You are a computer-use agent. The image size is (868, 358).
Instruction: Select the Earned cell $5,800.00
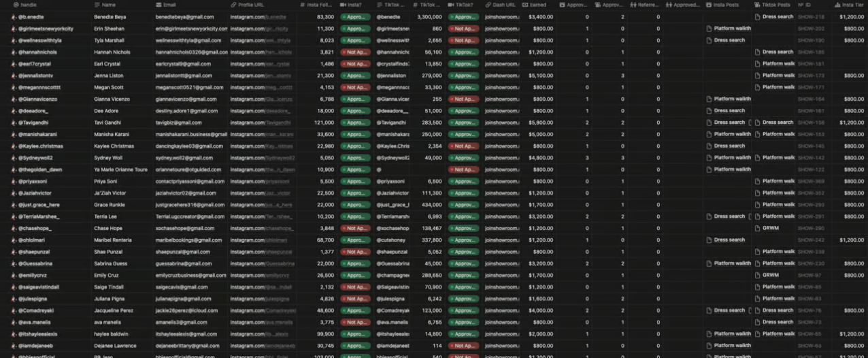541,123
